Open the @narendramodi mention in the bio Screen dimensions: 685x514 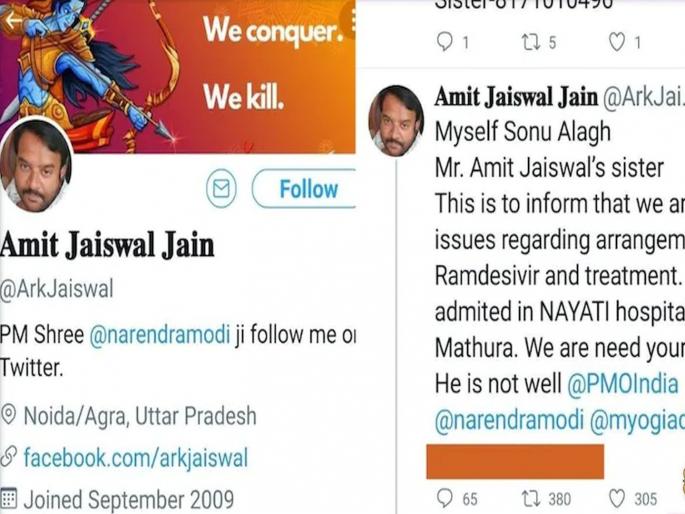[x=159, y=335]
